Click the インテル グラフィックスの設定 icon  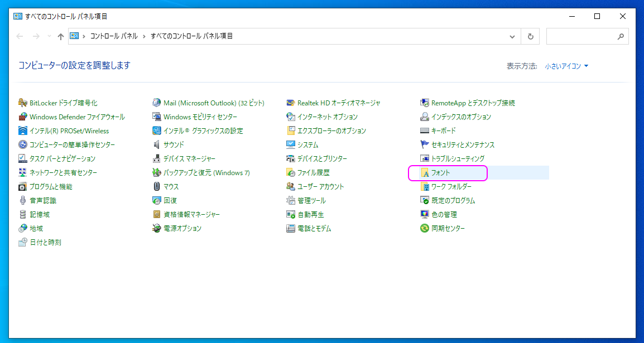click(x=156, y=131)
